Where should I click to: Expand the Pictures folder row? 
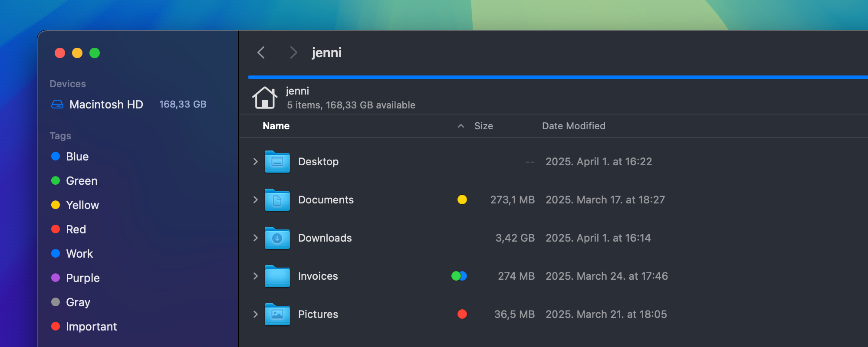tap(255, 314)
